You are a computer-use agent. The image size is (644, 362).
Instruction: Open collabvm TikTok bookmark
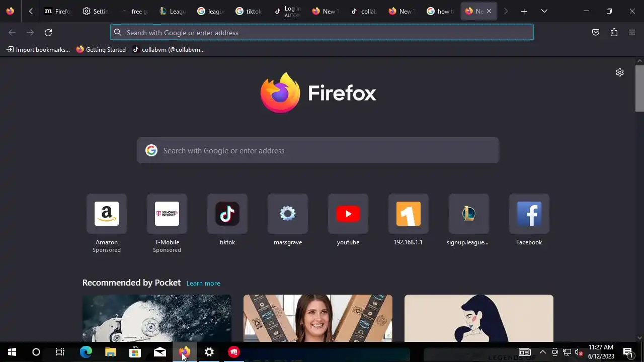tap(169, 50)
